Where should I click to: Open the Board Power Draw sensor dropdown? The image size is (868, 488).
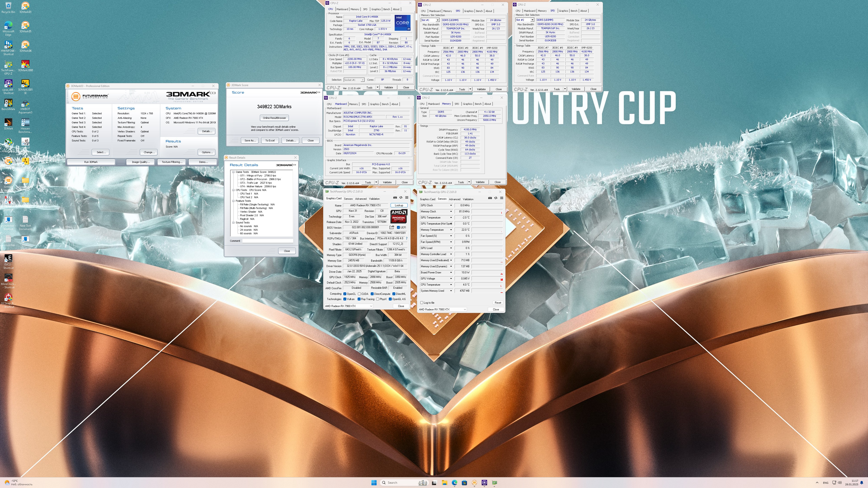click(451, 272)
